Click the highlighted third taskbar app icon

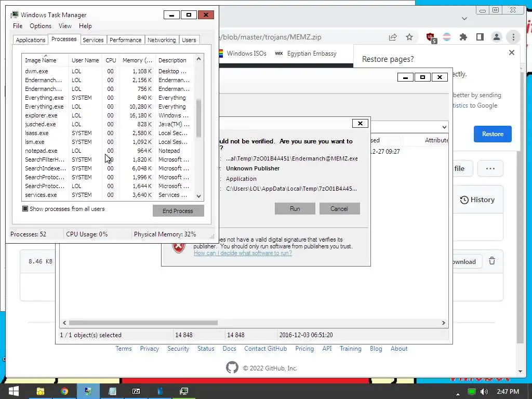point(88,391)
